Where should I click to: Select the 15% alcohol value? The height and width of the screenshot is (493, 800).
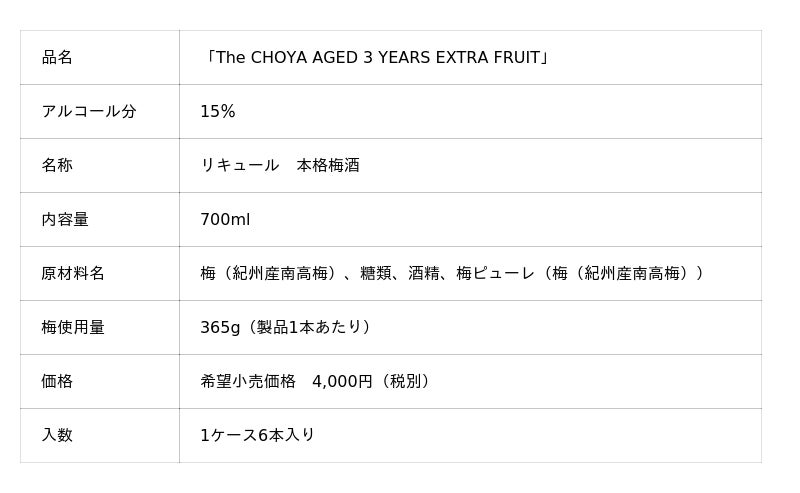pyautogui.click(x=218, y=112)
